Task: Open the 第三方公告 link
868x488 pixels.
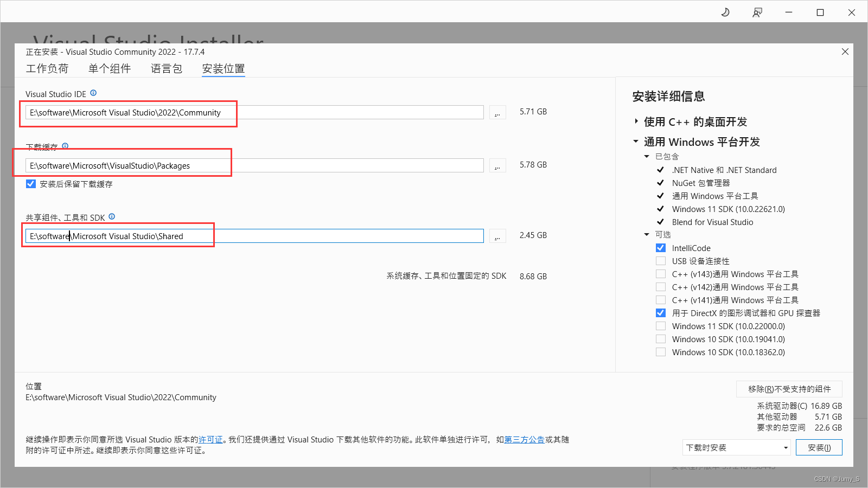Action: click(525, 439)
